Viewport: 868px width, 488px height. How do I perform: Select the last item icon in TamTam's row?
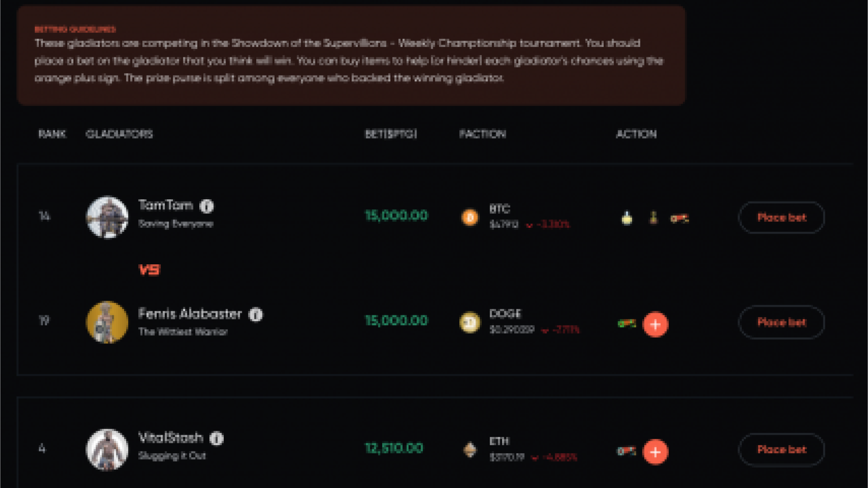point(680,219)
